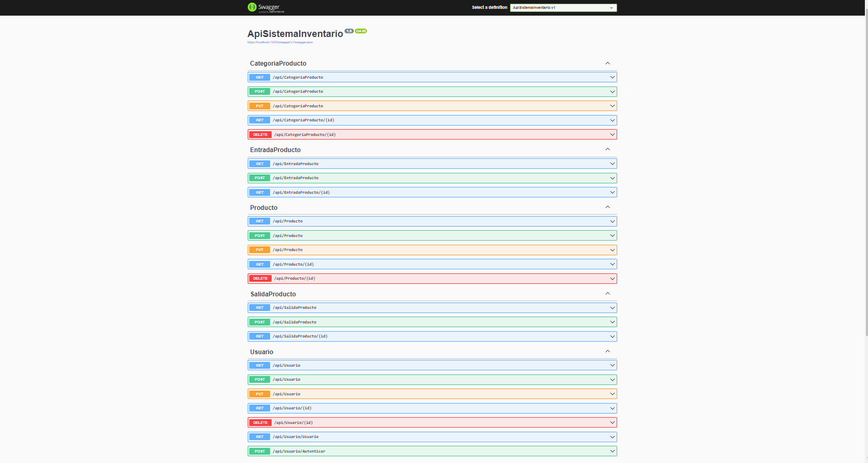
Task: Click PUT badge for /api/Producto
Action: pos(260,250)
